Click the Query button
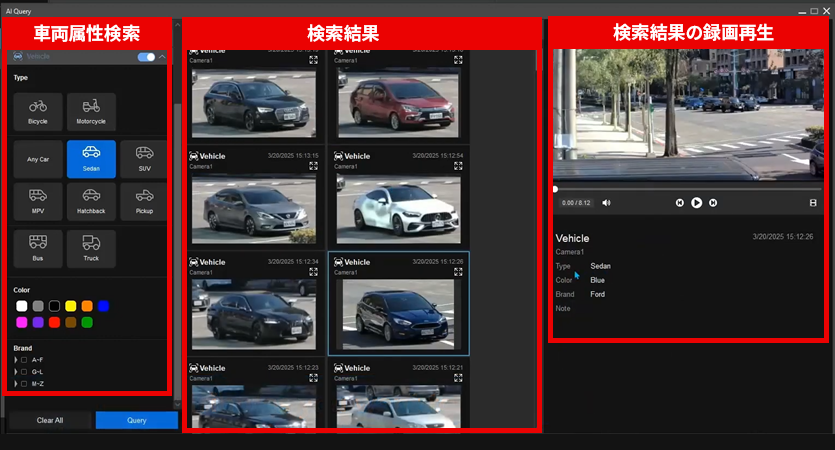Image resolution: width=835 pixels, height=450 pixels. (137, 420)
